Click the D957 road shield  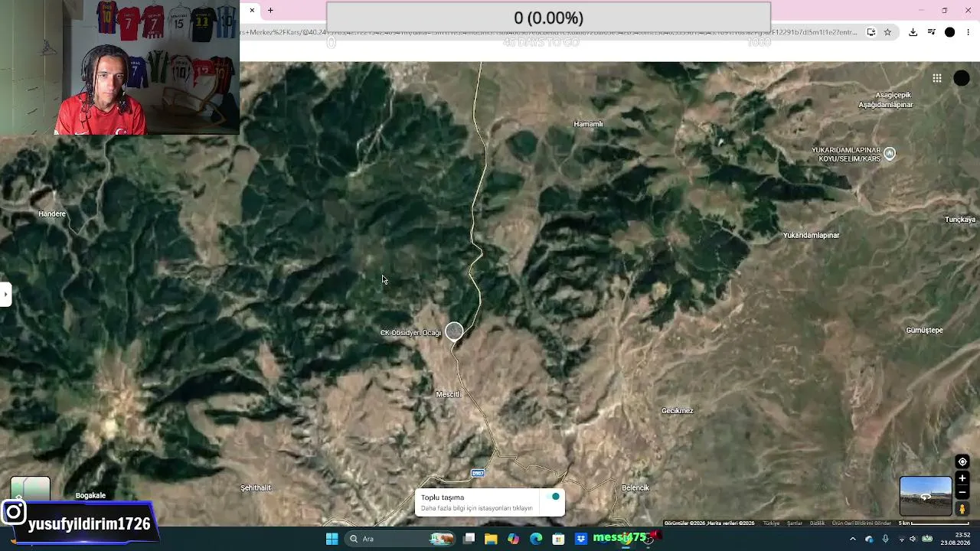[478, 473]
